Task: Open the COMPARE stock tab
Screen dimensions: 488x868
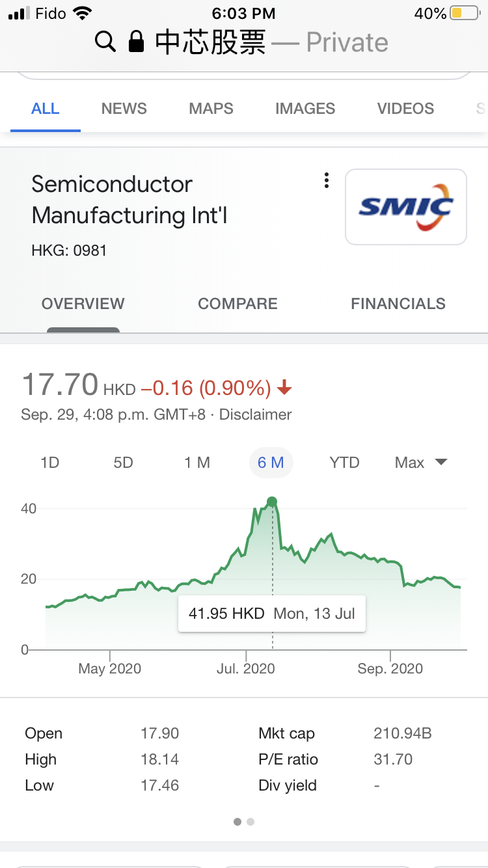Action: (x=238, y=304)
